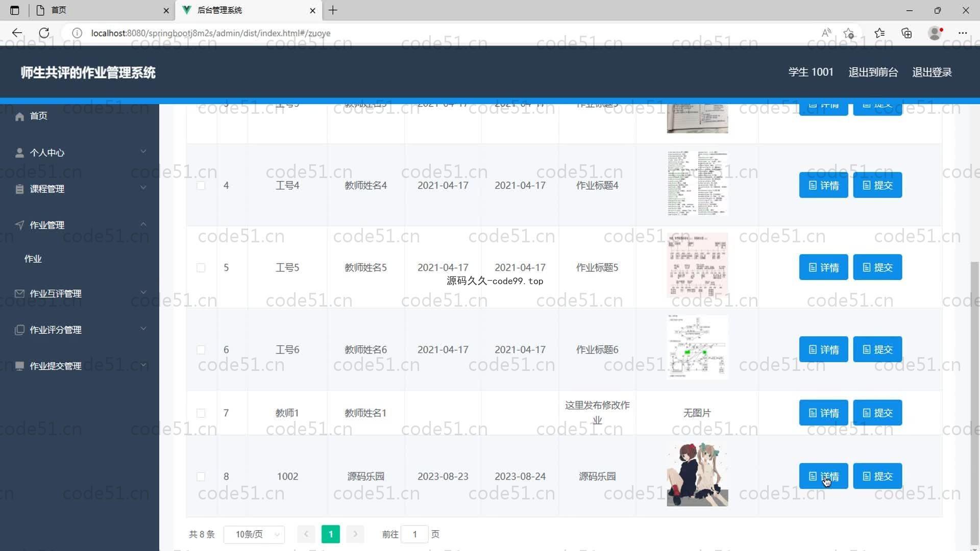Open the read aloud icon in the address bar
The width and height of the screenshot is (980, 551).
click(826, 33)
